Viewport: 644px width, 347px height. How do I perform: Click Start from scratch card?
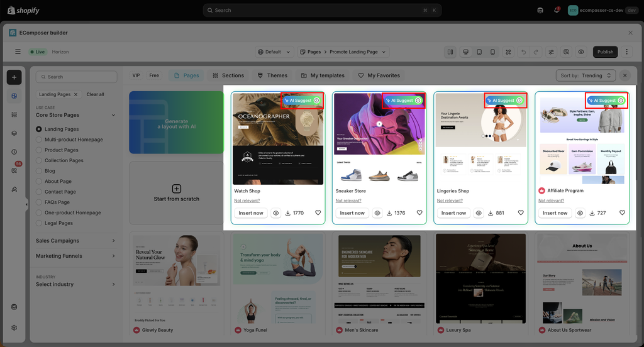click(177, 193)
